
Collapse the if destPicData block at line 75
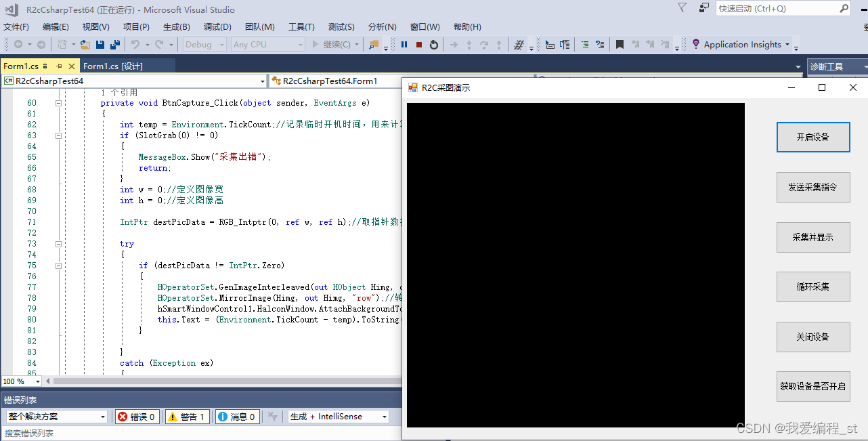[58, 266]
